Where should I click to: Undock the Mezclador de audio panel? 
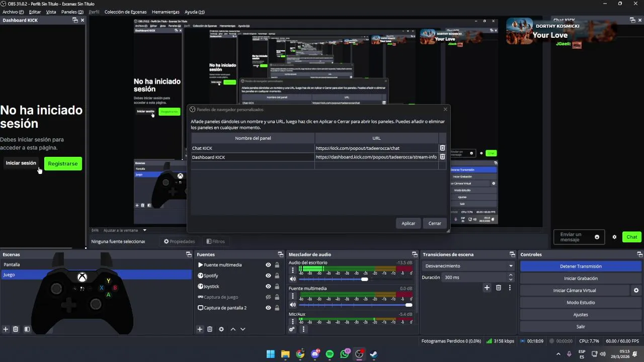(415, 254)
